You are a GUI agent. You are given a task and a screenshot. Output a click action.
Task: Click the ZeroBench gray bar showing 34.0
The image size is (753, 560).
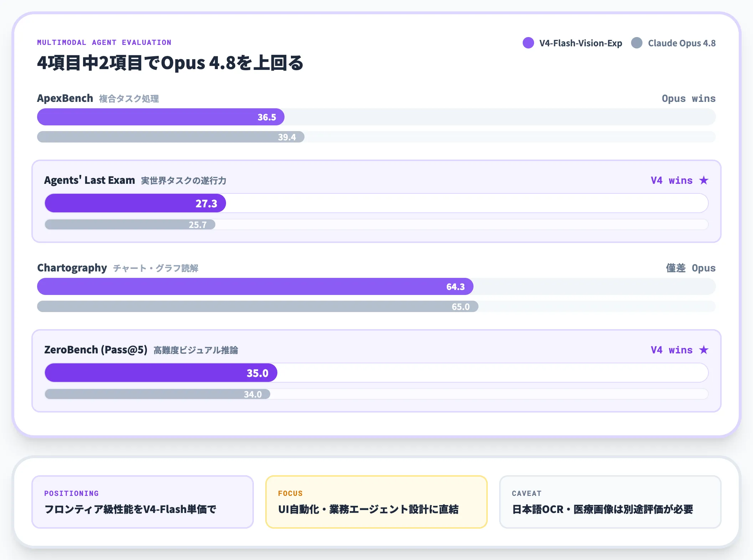pos(158,394)
